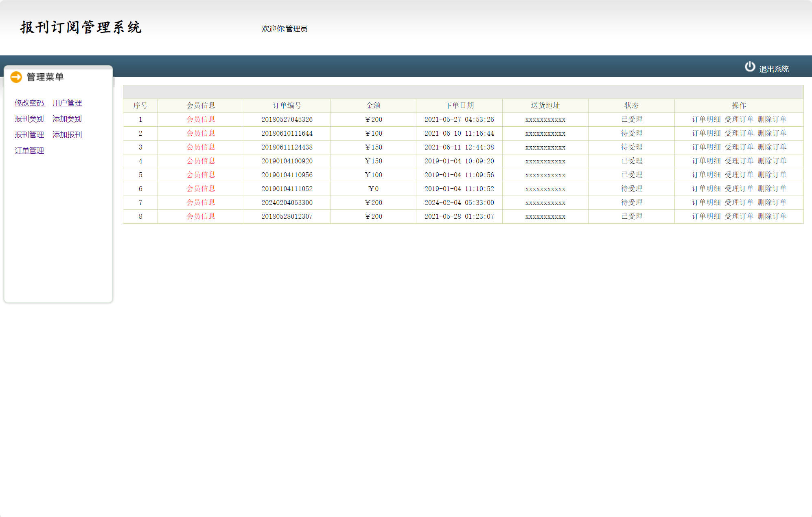
Task: Open 用户管理 in the sidebar menu
Action: click(x=67, y=103)
